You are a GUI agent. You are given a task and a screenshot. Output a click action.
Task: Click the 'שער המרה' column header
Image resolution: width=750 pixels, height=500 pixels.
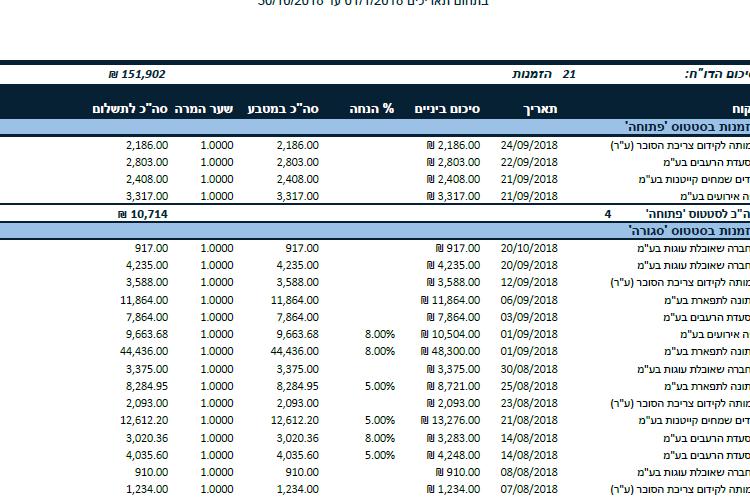(x=204, y=109)
